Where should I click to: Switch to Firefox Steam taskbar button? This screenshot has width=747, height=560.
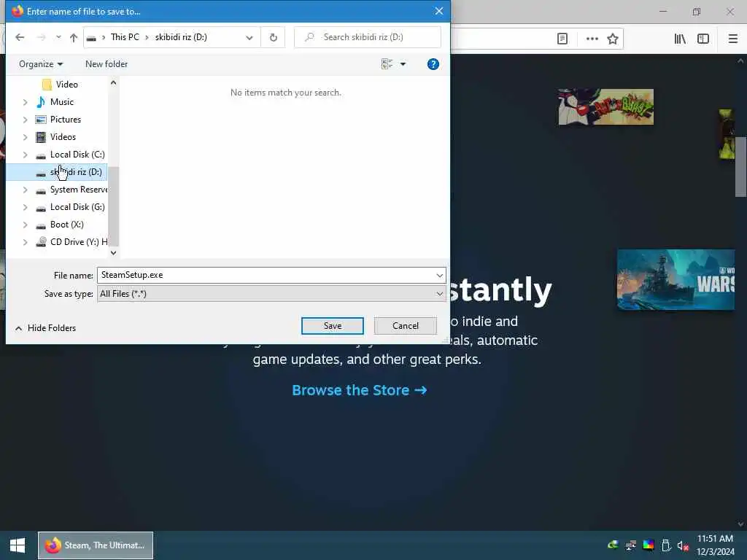coord(96,545)
